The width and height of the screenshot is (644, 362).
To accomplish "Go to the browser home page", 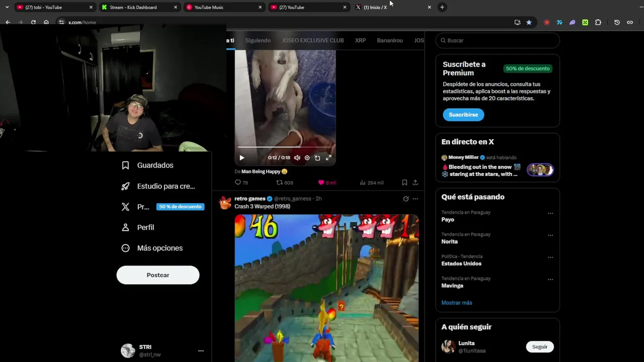I will [x=46, y=22].
